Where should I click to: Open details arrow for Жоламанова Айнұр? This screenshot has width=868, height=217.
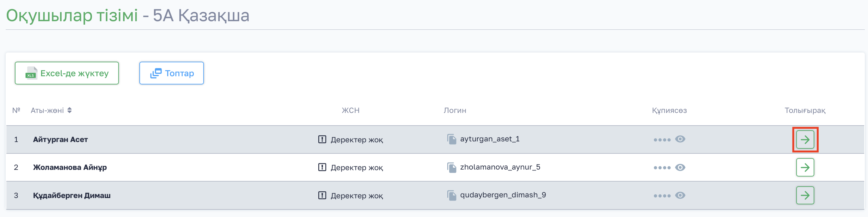click(805, 167)
